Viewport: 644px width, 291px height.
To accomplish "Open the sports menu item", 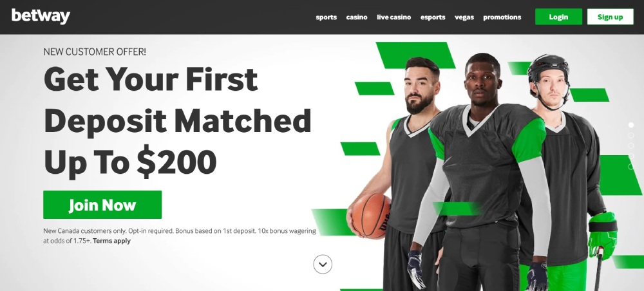I will 326,17.
